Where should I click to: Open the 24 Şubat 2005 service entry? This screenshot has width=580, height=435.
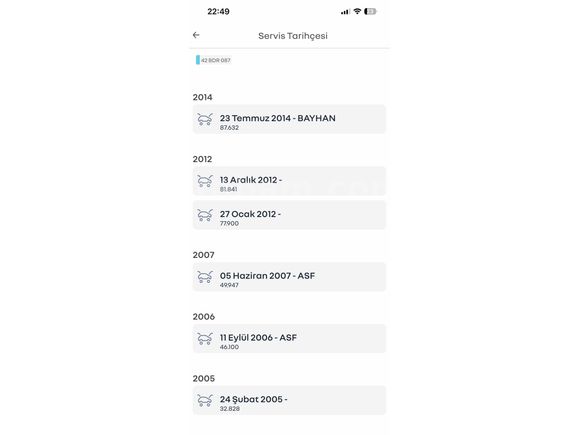(289, 400)
